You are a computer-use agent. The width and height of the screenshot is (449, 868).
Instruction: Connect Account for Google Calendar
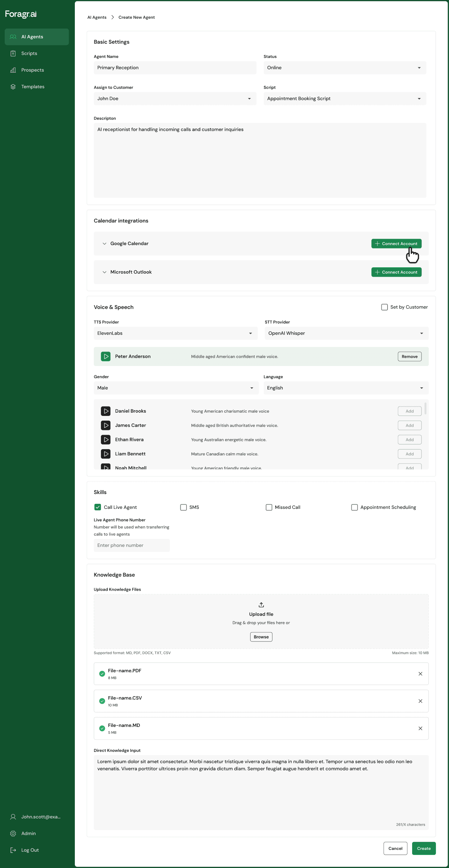(x=396, y=244)
